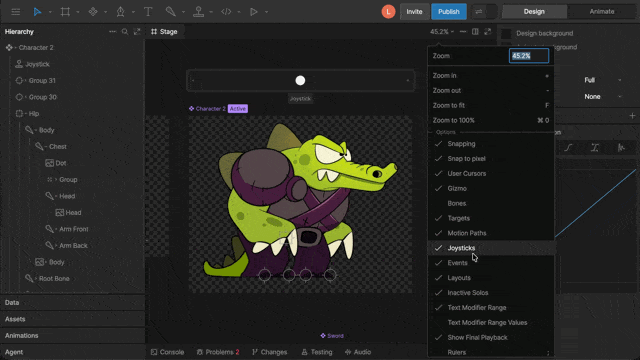Screen dimensions: 640x360
Task: Switch to Design mode tab
Action: point(534,11)
